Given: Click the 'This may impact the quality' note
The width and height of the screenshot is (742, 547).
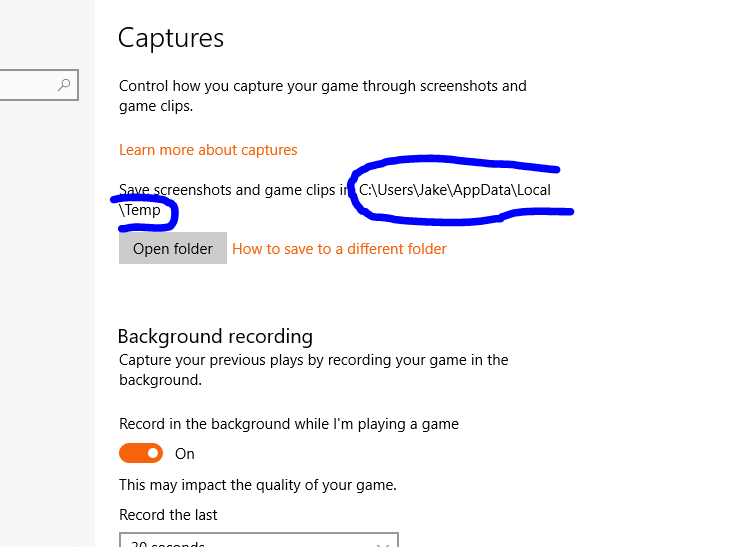Looking at the screenshot, I should (x=257, y=485).
